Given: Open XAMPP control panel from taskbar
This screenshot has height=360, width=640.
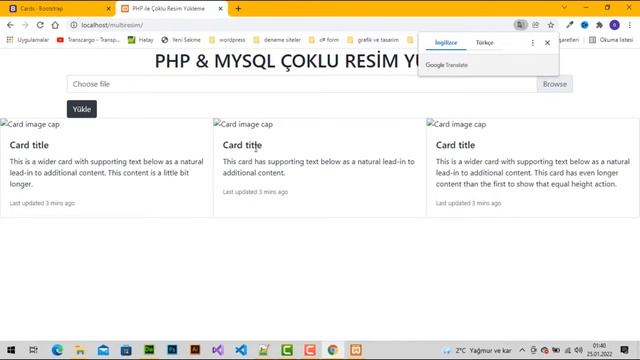Looking at the screenshot, I should [356, 350].
